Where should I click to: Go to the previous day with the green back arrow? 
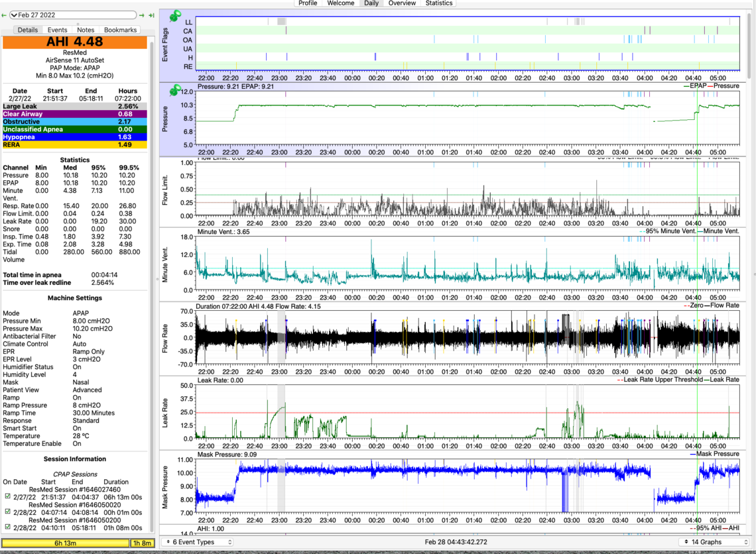[x=4, y=15]
